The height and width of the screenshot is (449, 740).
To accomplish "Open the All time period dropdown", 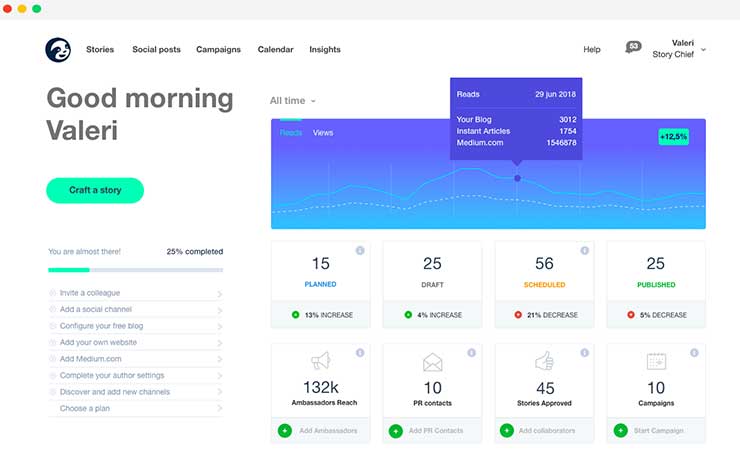I will pos(293,101).
